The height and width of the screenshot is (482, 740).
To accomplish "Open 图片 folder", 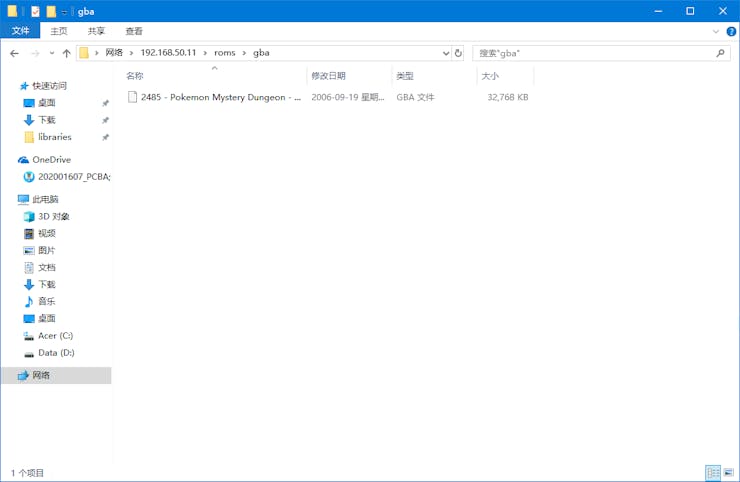I will [47, 250].
